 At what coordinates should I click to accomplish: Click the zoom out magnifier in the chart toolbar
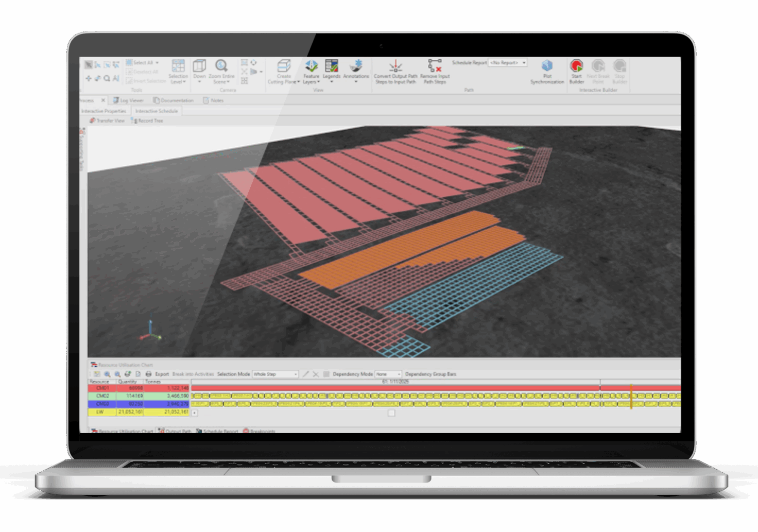pos(117,374)
